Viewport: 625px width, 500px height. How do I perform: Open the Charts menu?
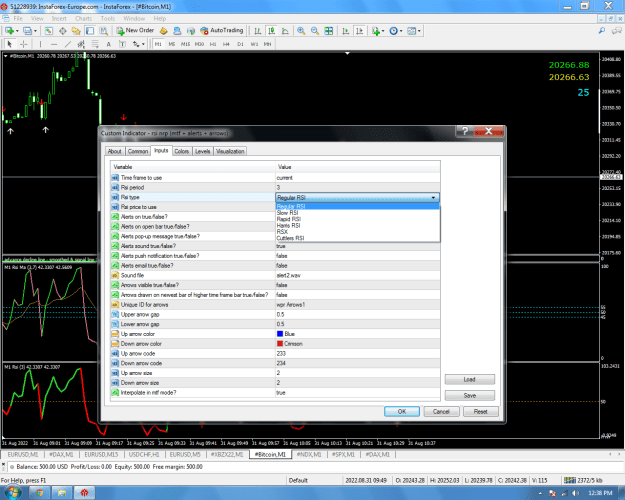point(83,18)
